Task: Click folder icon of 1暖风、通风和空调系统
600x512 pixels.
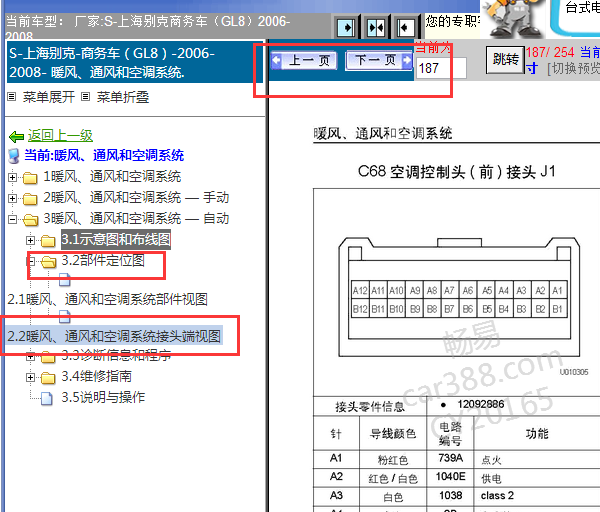Action: click(30, 178)
